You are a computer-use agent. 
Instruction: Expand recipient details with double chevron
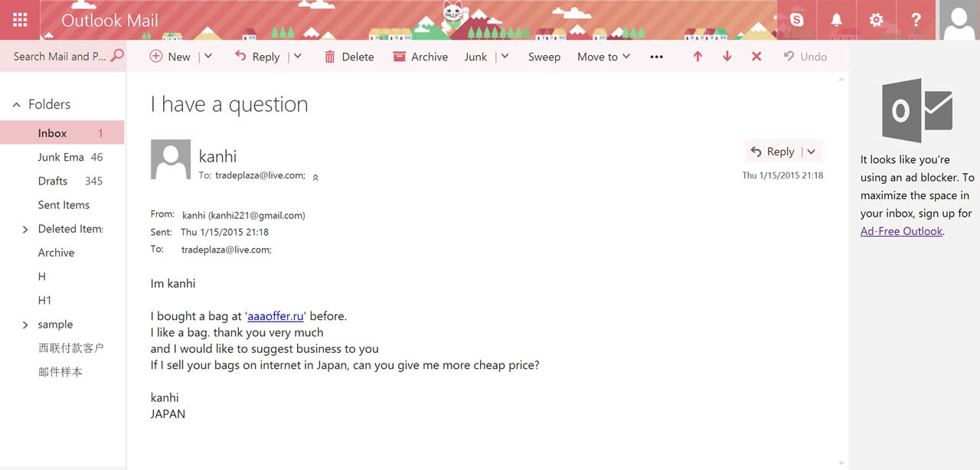(315, 177)
